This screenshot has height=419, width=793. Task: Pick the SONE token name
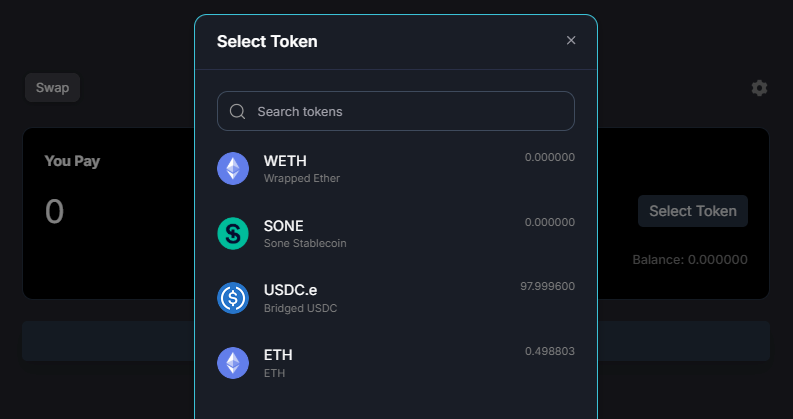click(x=284, y=226)
